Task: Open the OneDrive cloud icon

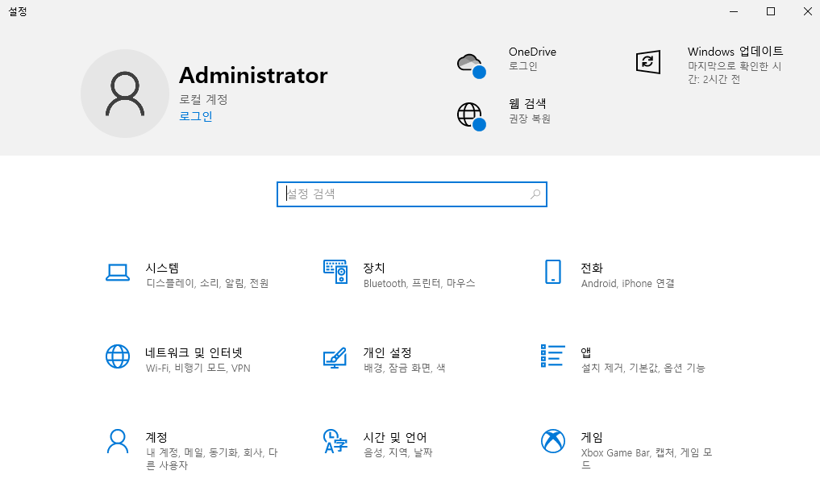Action: pos(471,65)
